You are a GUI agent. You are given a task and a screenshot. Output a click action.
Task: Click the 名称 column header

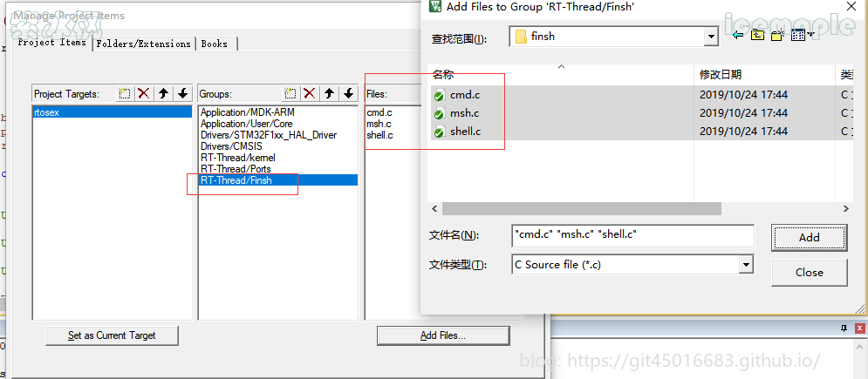(x=561, y=75)
